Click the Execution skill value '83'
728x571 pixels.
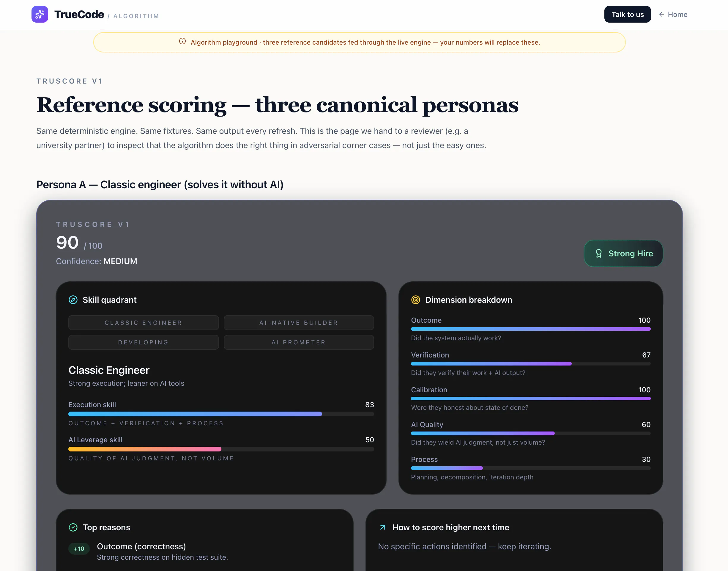[x=369, y=404]
